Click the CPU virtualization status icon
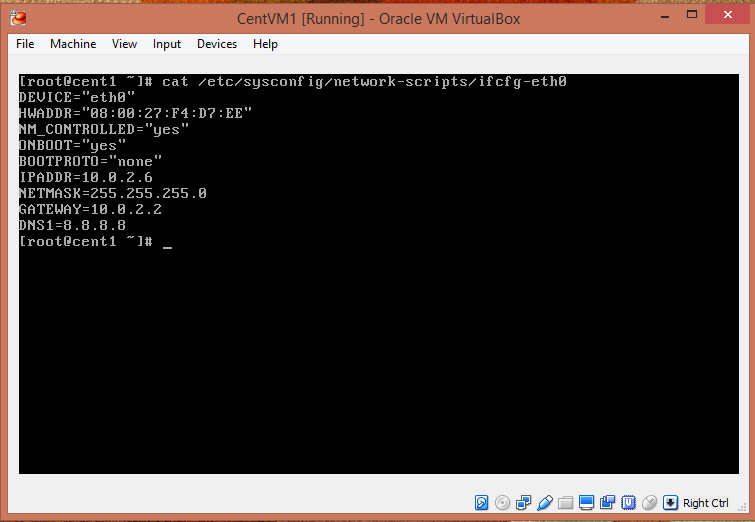755x522 pixels. pyautogui.click(x=629, y=502)
